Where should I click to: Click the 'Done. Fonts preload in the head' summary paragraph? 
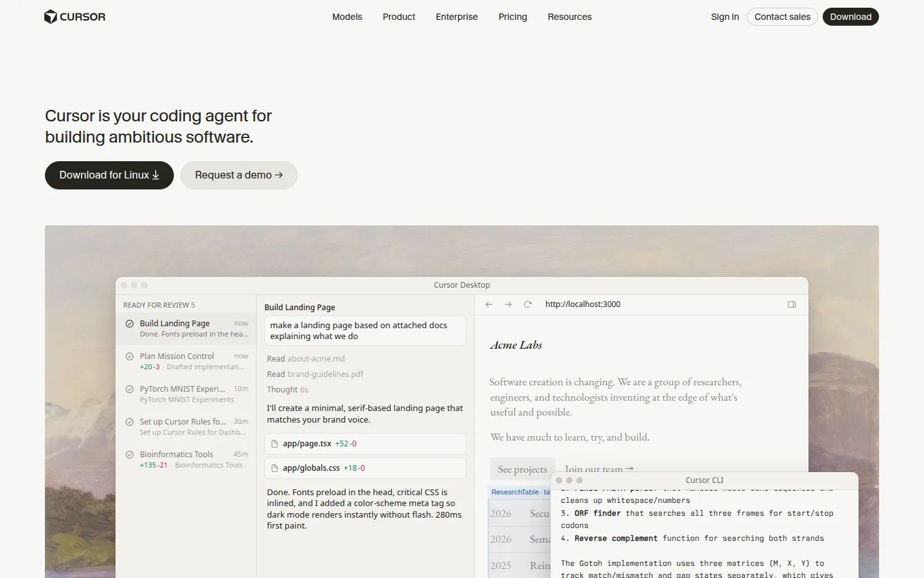point(364,509)
